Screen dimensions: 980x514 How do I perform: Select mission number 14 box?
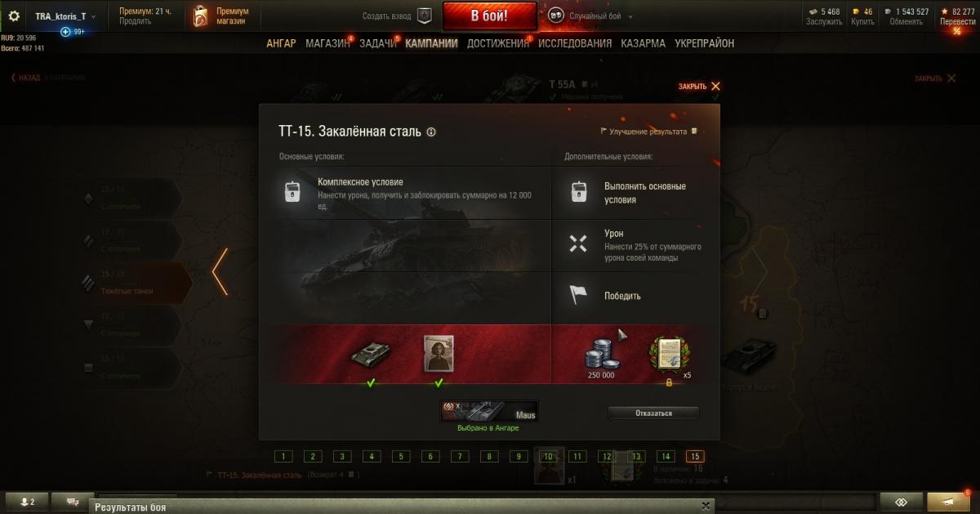tap(666, 457)
